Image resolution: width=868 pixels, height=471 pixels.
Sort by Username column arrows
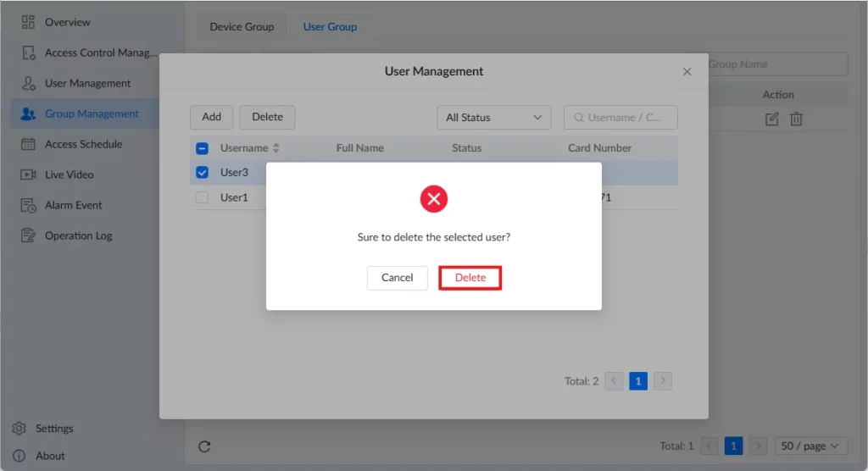coord(275,147)
